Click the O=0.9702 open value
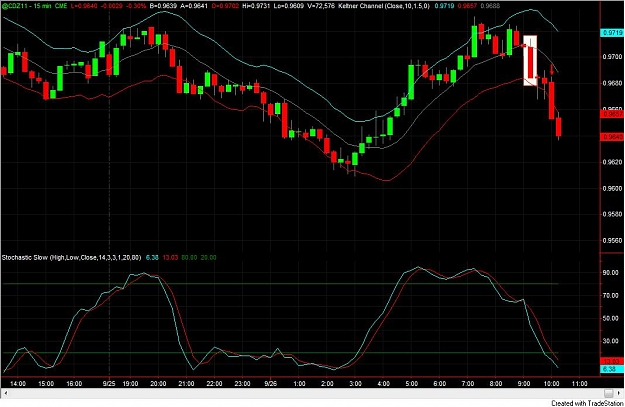 click(225, 6)
